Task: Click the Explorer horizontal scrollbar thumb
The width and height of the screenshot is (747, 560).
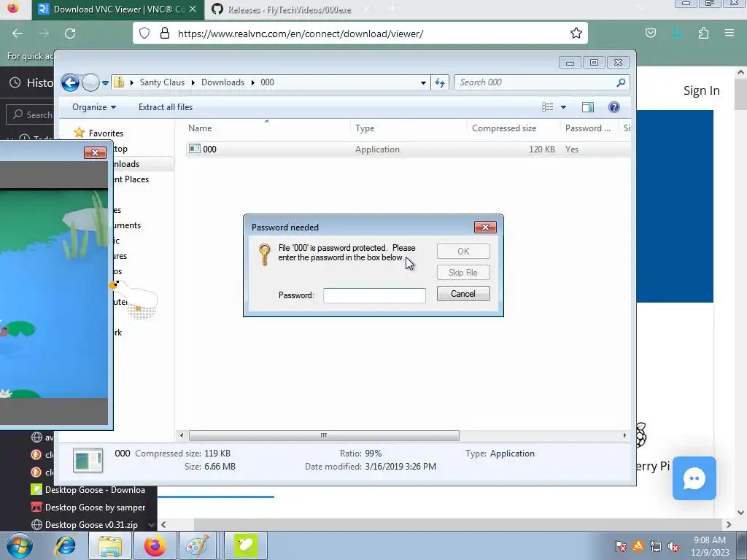Action: click(324, 436)
